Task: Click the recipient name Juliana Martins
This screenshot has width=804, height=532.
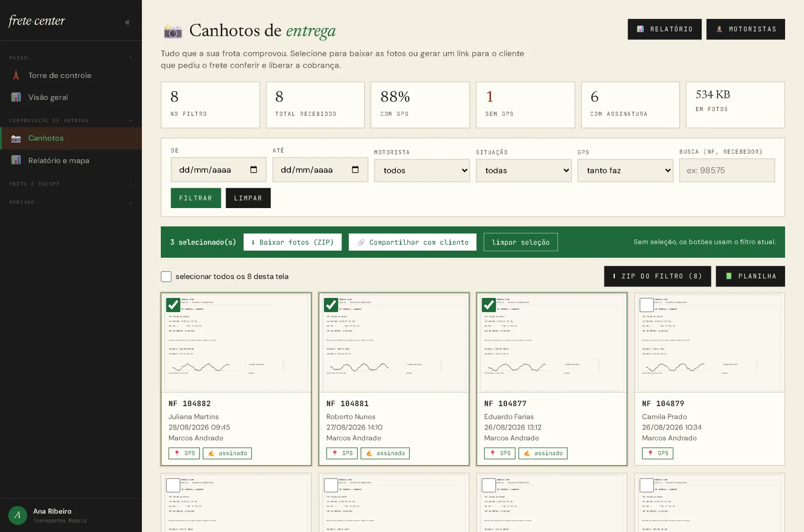Action: click(x=193, y=417)
